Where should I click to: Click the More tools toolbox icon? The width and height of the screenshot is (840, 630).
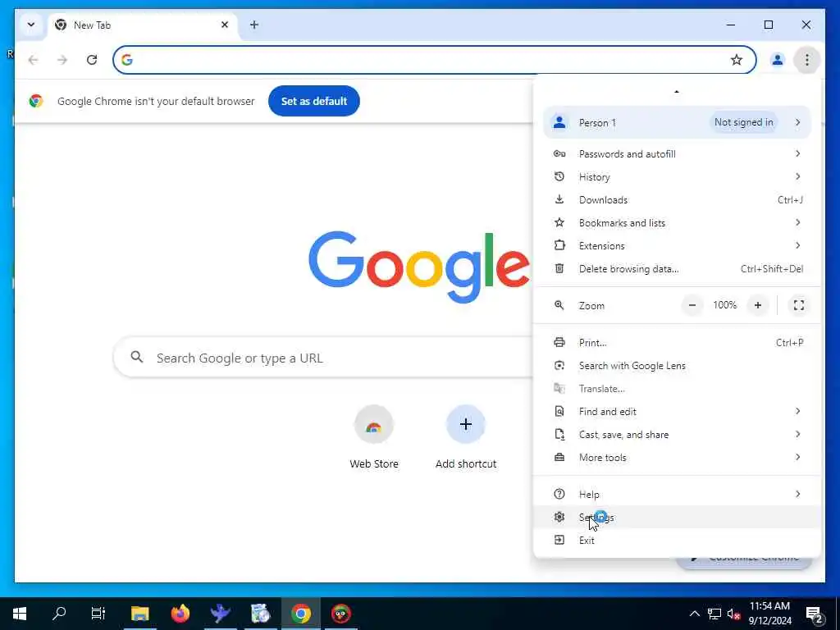click(559, 458)
